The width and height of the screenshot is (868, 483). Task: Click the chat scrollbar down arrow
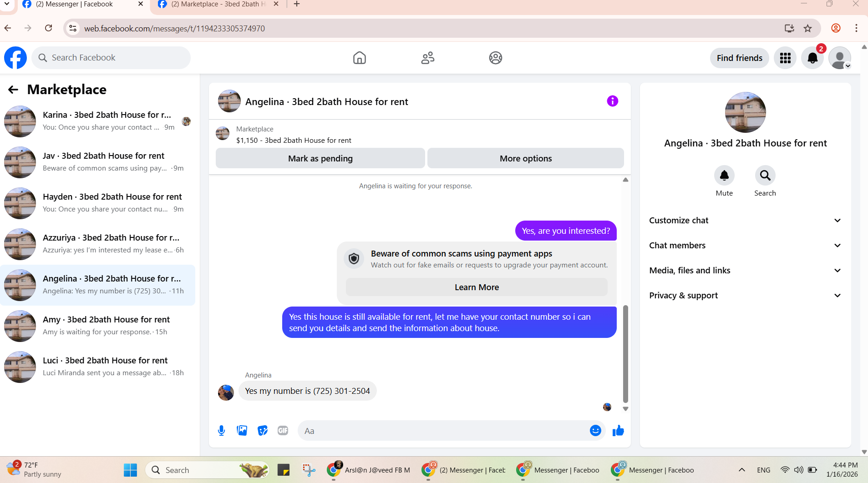(625, 409)
